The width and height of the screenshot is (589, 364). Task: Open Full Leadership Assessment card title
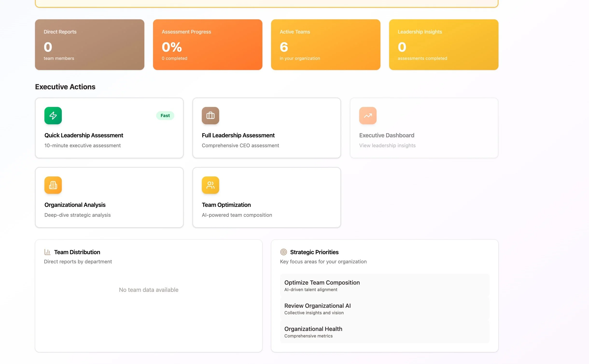pyautogui.click(x=238, y=135)
